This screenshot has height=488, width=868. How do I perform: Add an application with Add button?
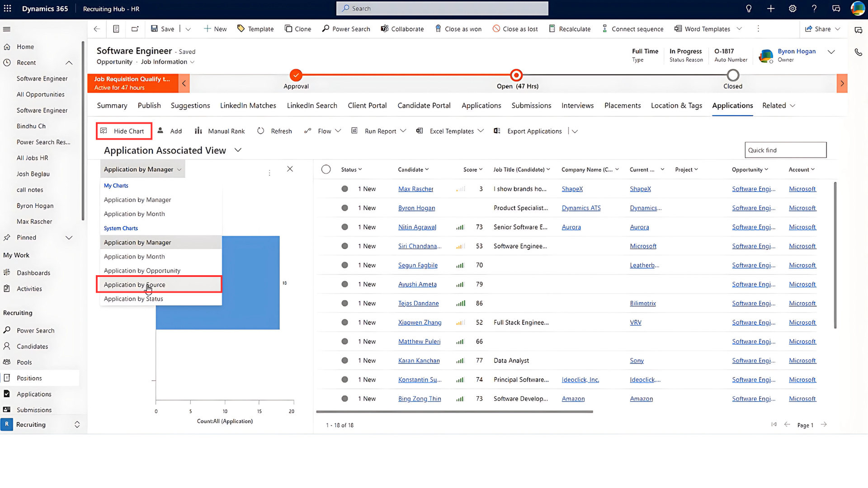tap(170, 131)
